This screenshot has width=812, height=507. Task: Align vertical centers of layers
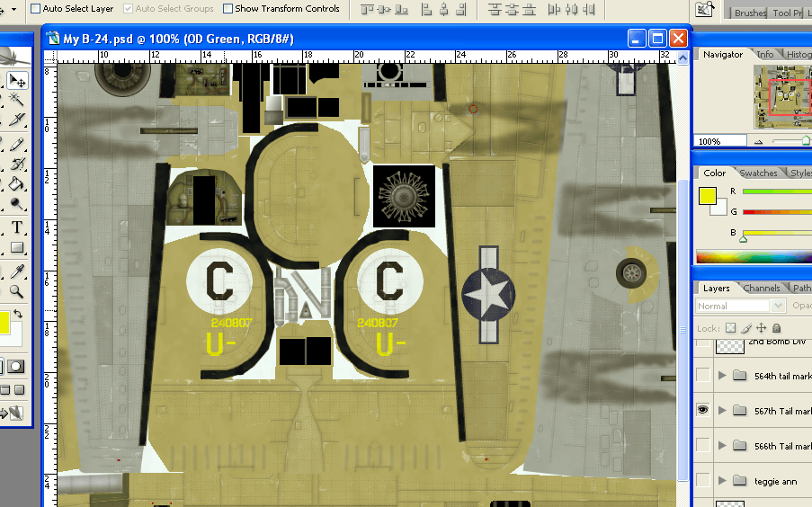tap(384, 9)
